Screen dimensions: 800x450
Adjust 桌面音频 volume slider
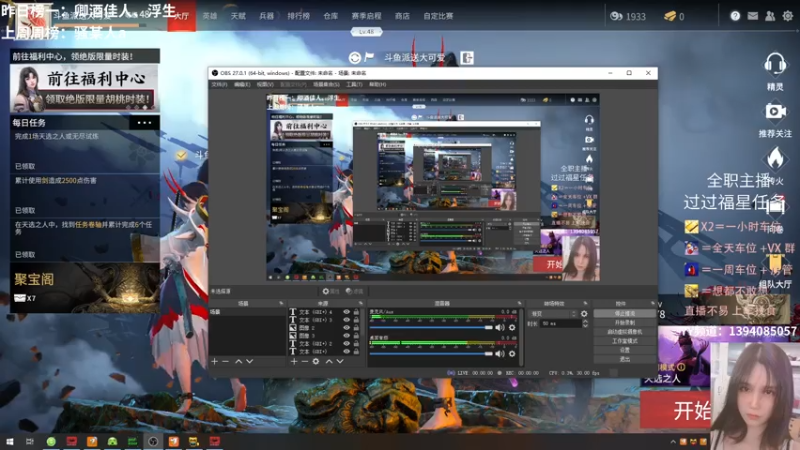[431, 354]
